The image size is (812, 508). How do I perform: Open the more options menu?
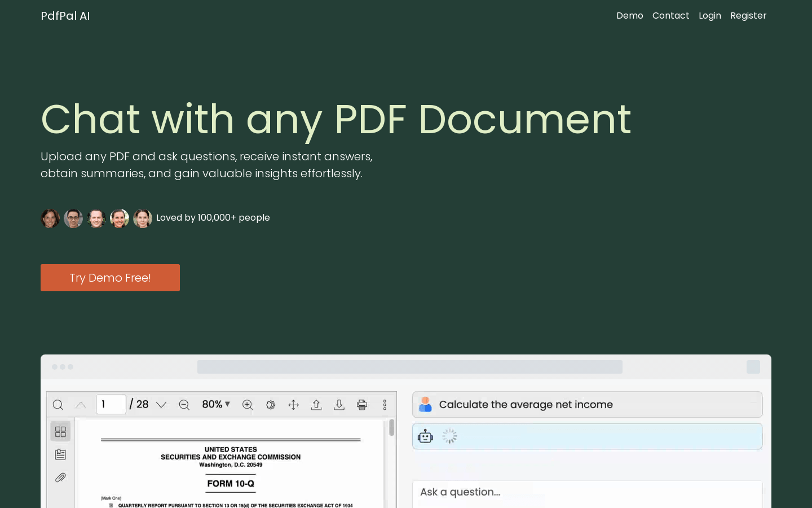[385, 405]
